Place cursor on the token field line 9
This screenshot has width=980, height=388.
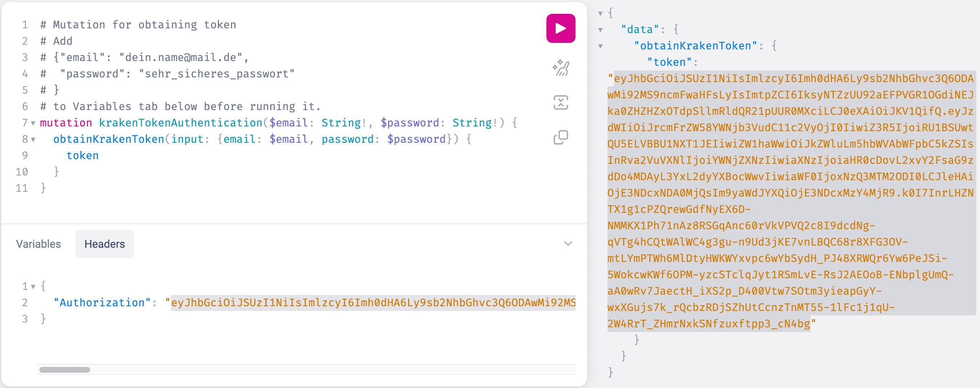click(83, 155)
